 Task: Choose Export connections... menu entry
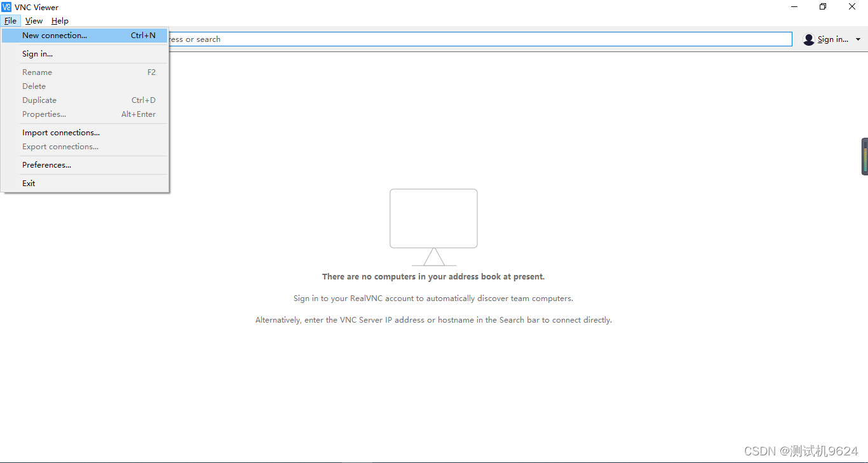pos(85,147)
